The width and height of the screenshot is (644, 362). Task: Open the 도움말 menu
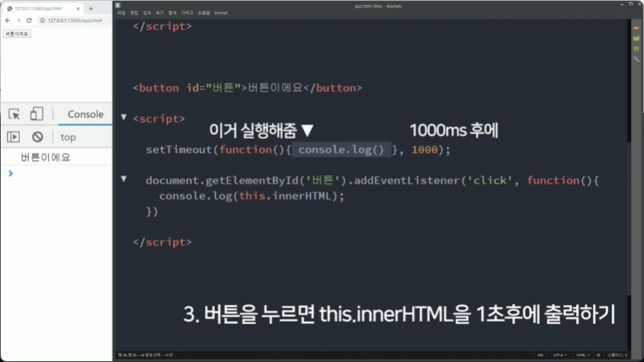pos(203,13)
